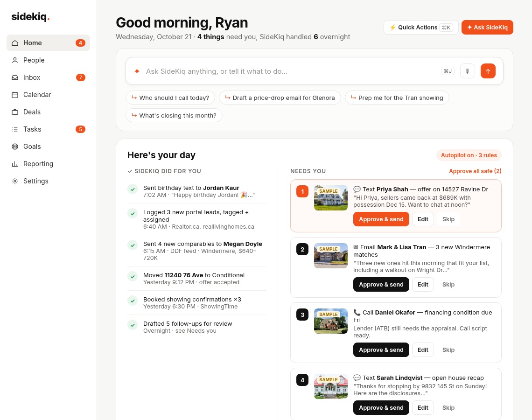Click the Reporting bar chart icon
This screenshot has height=420, width=532.
pyautogui.click(x=15, y=164)
